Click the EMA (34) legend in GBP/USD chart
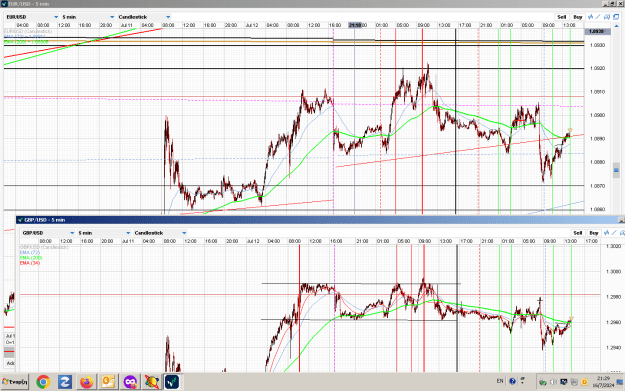 click(30, 263)
